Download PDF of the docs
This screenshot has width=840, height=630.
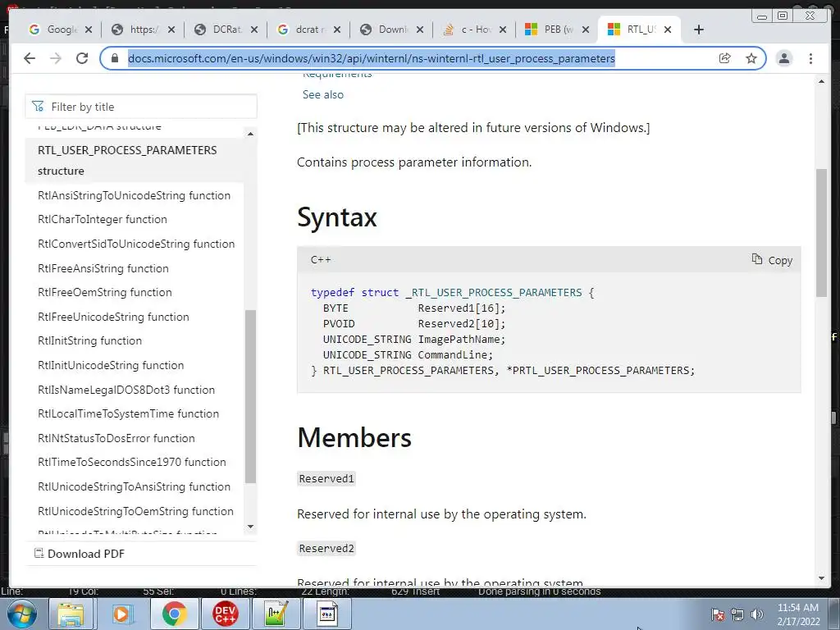(x=80, y=554)
